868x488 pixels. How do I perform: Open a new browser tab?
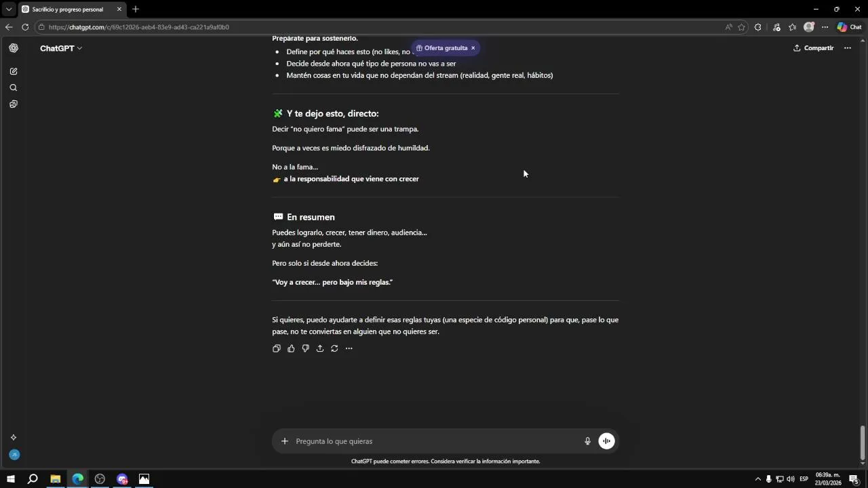point(136,9)
